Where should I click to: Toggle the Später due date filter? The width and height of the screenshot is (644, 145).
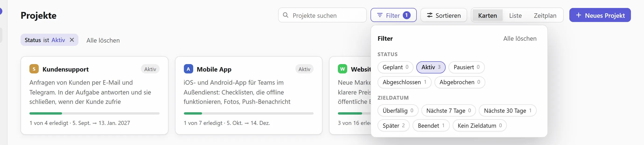(x=393, y=125)
